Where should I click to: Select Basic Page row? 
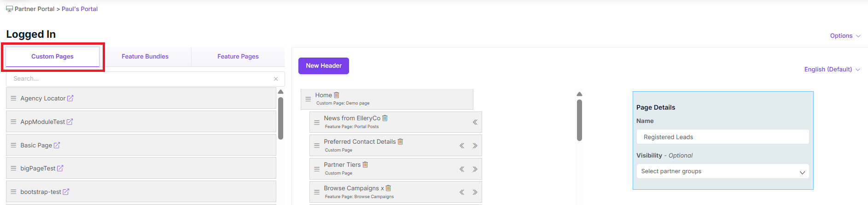point(141,145)
